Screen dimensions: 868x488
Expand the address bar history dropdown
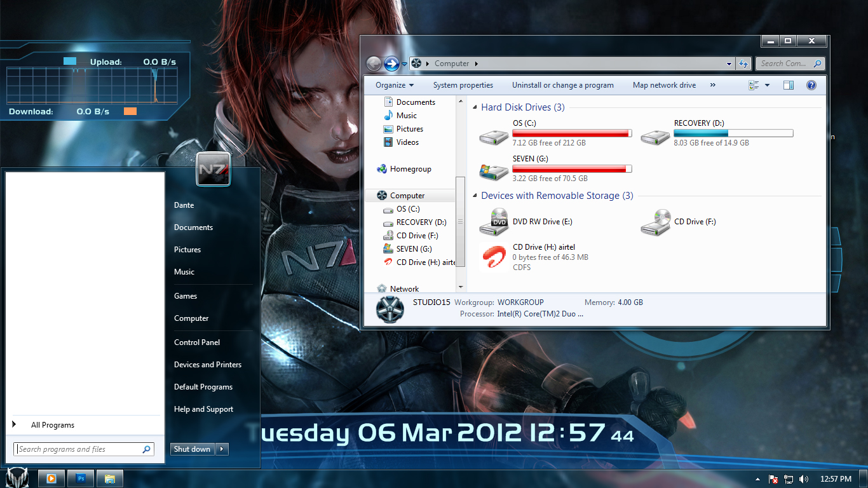[729, 64]
